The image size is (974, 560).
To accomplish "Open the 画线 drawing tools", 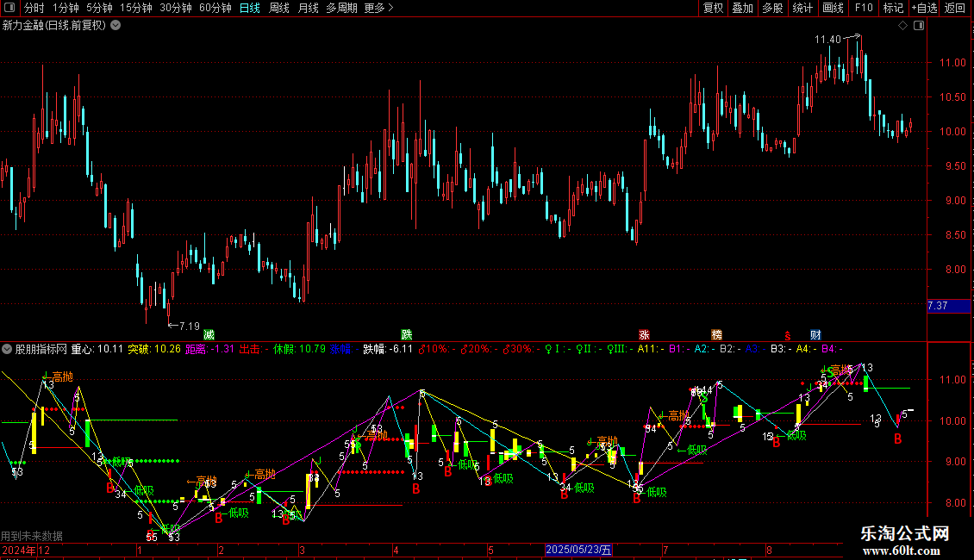I will (x=833, y=8).
